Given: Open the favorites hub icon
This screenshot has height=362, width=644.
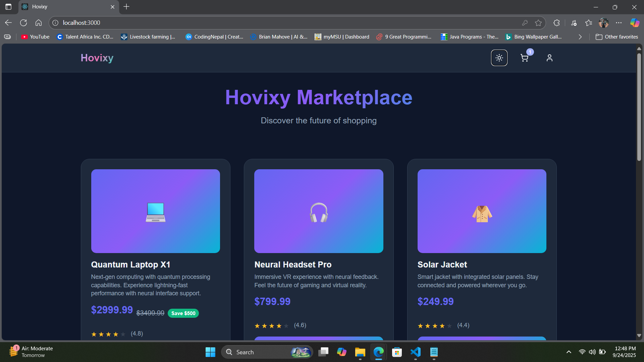Looking at the screenshot, I should [589, 23].
